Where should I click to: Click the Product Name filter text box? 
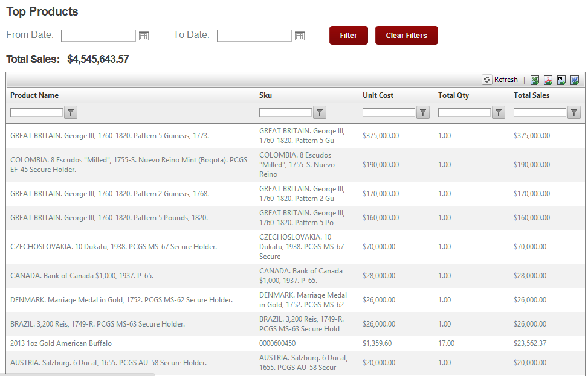36,112
